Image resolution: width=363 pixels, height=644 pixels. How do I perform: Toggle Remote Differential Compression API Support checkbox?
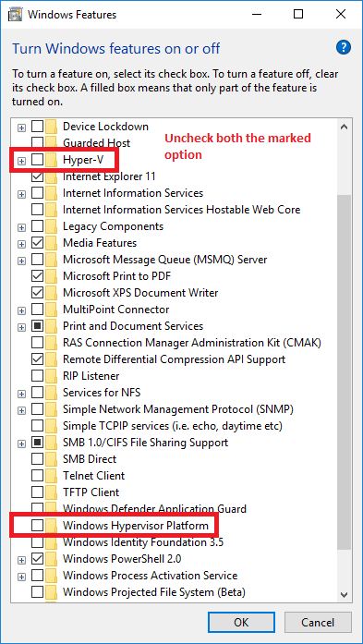pos(37,359)
